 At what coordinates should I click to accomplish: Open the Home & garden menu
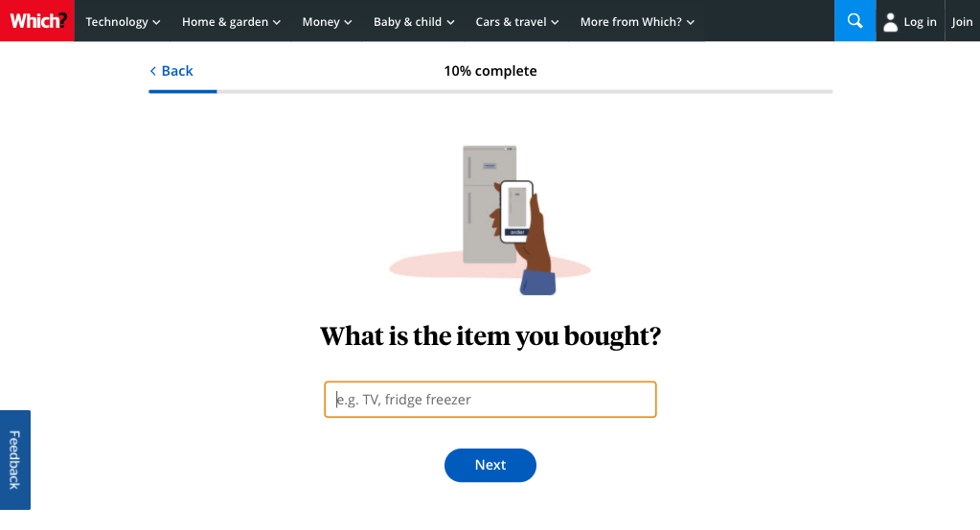[231, 21]
